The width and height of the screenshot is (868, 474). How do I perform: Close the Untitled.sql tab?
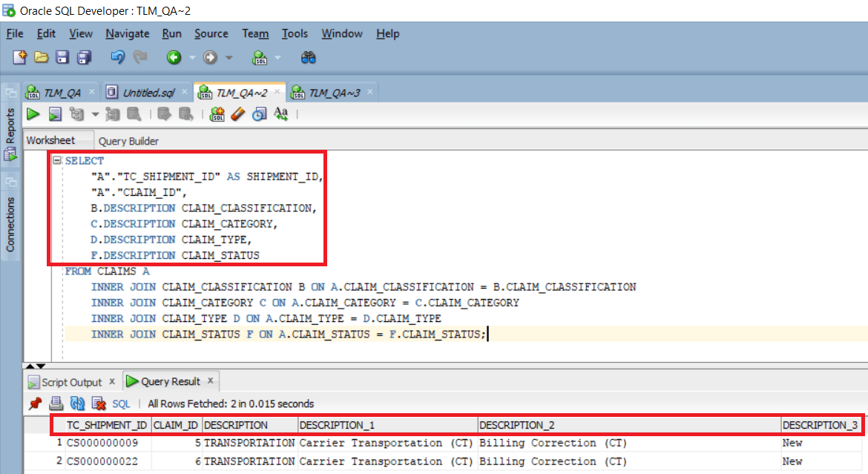pos(185,92)
